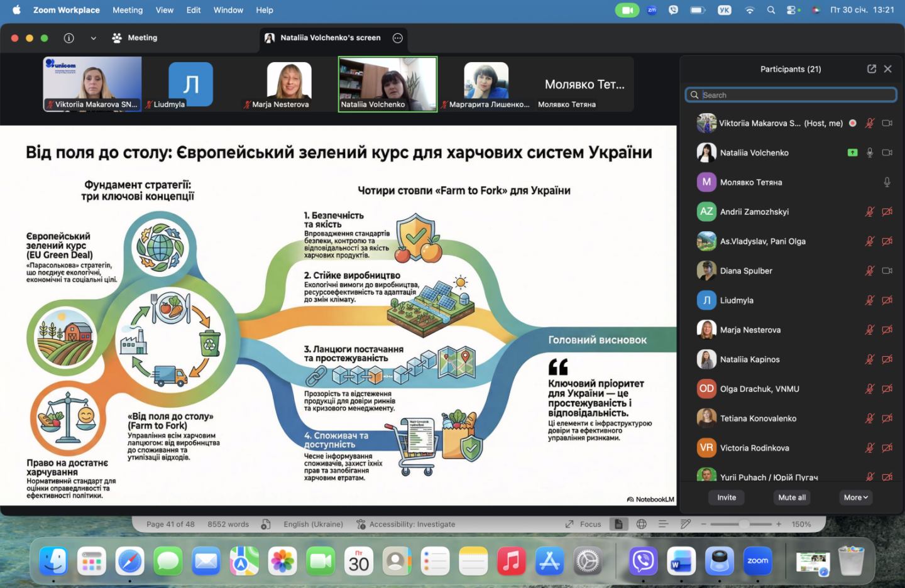Open the View menu in menu bar

165,10
